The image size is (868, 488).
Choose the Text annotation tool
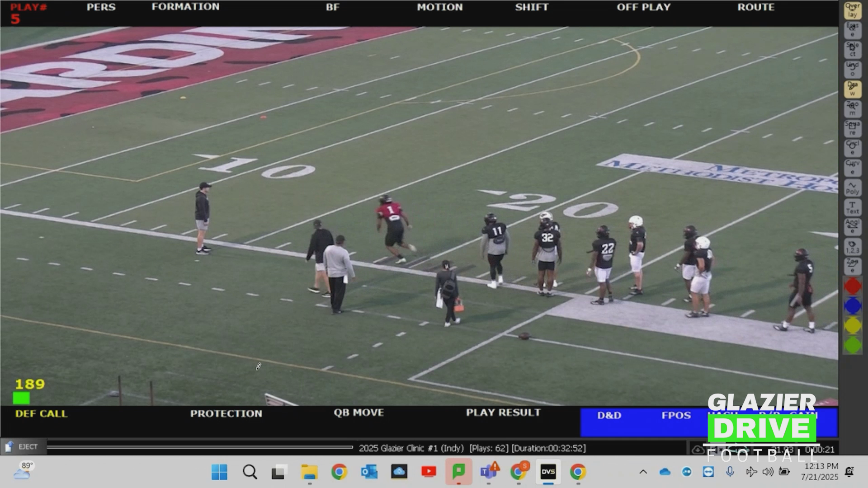pos(852,207)
